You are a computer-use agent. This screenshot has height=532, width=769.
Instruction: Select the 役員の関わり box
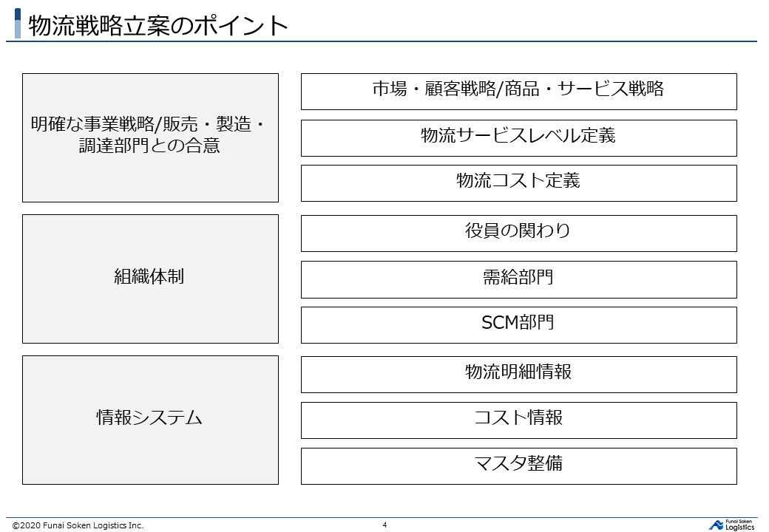pos(518,233)
